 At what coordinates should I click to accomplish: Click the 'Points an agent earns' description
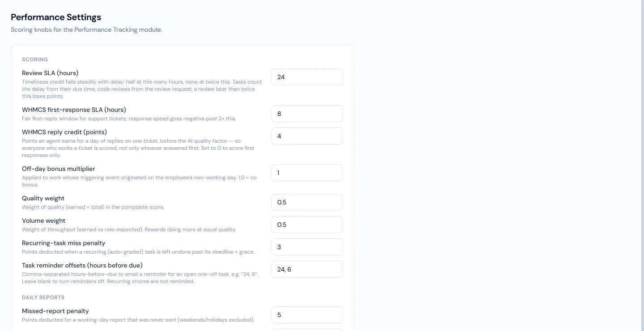(x=138, y=148)
